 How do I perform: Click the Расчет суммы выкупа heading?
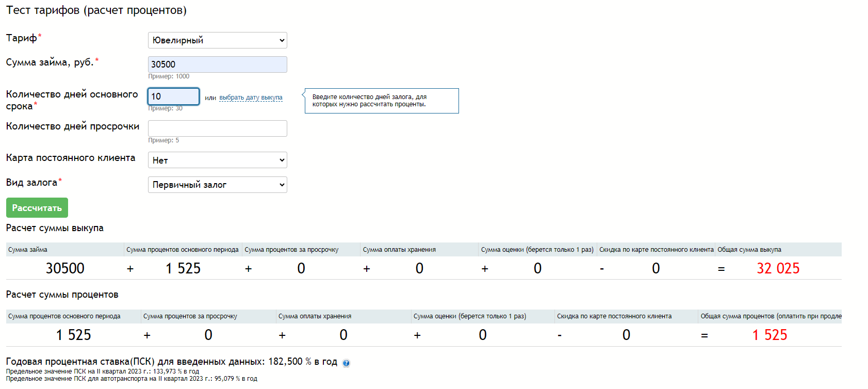55,228
